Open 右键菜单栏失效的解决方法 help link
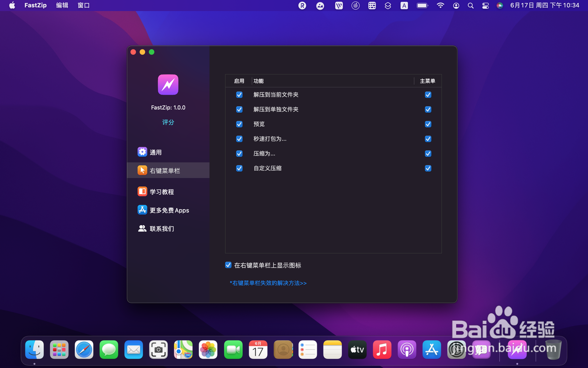The height and width of the screenshot is (368, 588). [x=268, y=283]
